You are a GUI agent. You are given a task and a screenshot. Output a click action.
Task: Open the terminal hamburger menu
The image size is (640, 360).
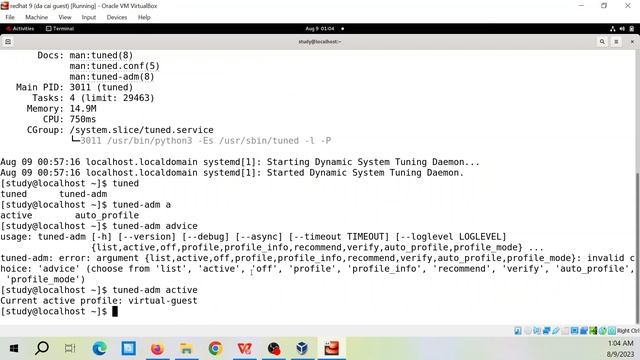click(616, 42)
